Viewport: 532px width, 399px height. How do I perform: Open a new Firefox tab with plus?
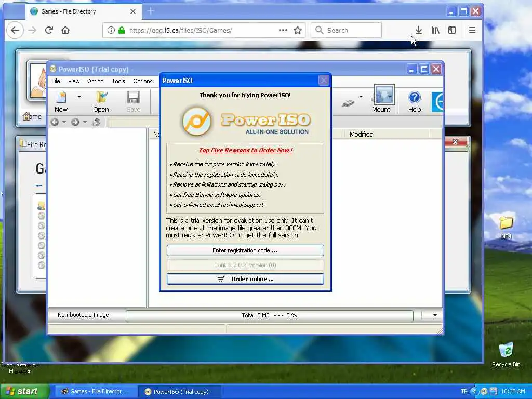[151, 11]
